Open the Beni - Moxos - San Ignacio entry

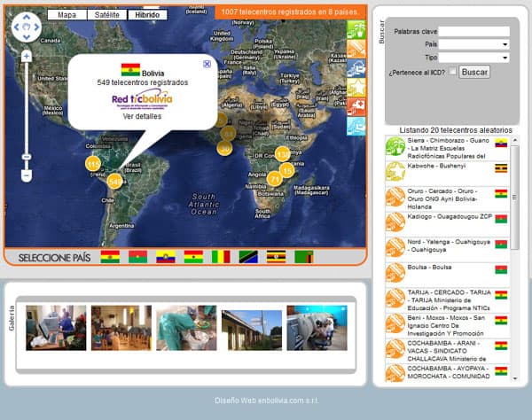[448, 325]
